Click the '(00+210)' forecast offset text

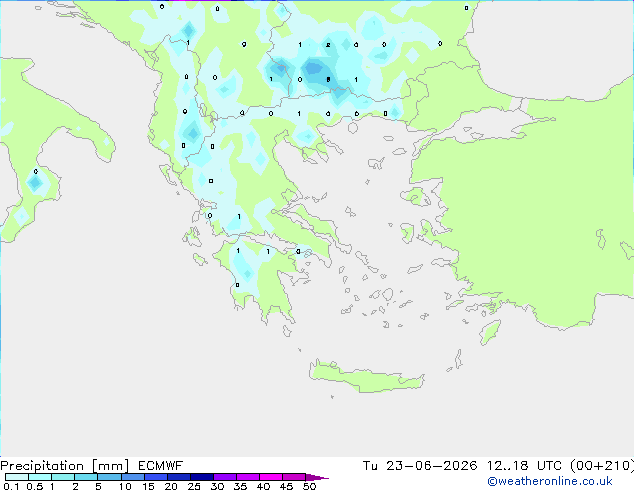point(602,466)
